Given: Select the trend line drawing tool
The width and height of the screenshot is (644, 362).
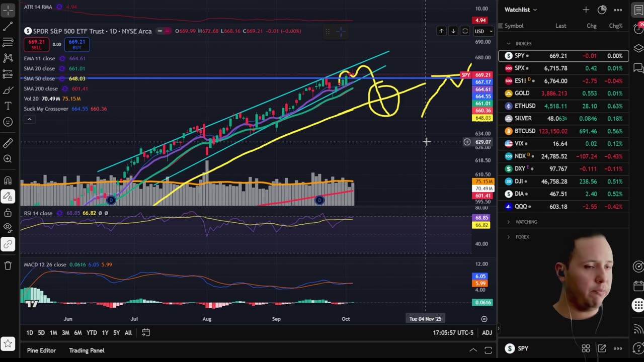Looking at the screenshot, I should click(8, 26).
